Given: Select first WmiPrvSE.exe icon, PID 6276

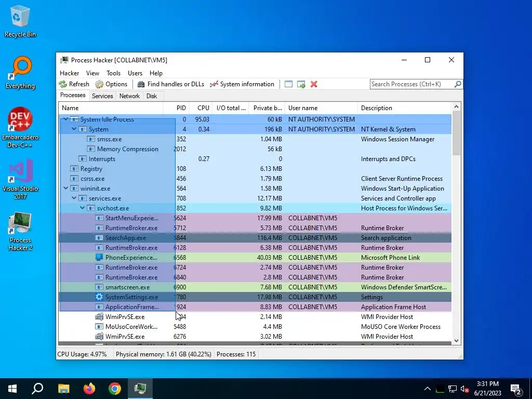Looking at the screenshot, I should [99, 337].
